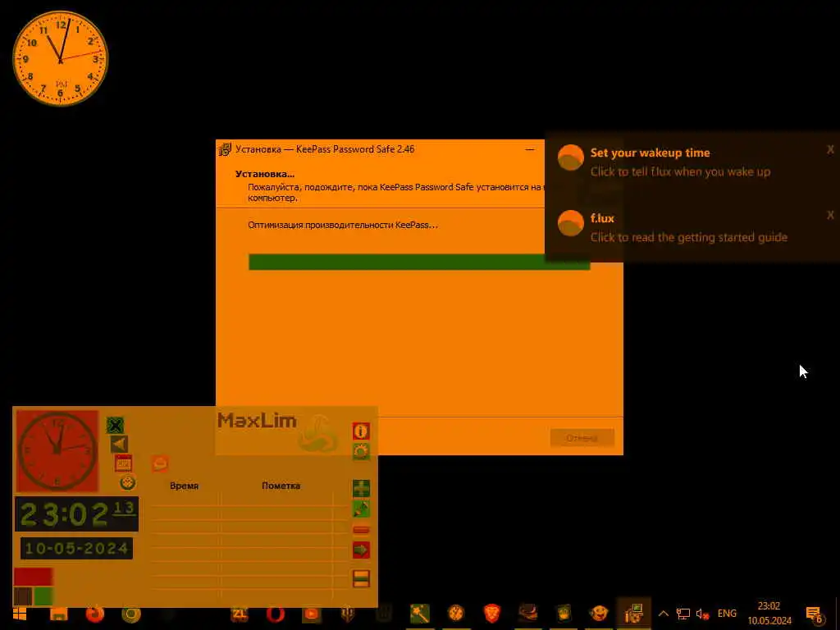The height and width of the screenshot is (630, 840).
Task: Open the Action Center notifications icon
Action: point(814,614)
